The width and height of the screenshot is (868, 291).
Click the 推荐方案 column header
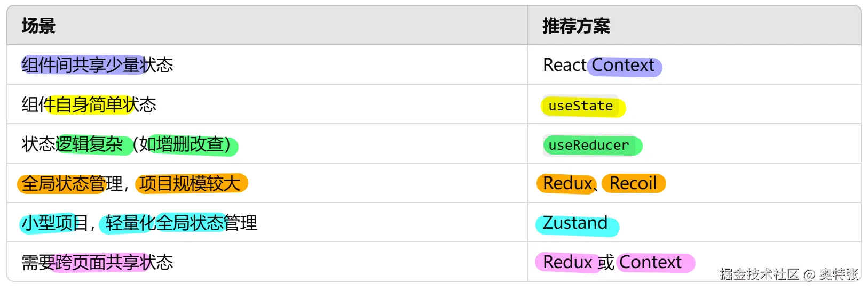[x=576, y=26]
